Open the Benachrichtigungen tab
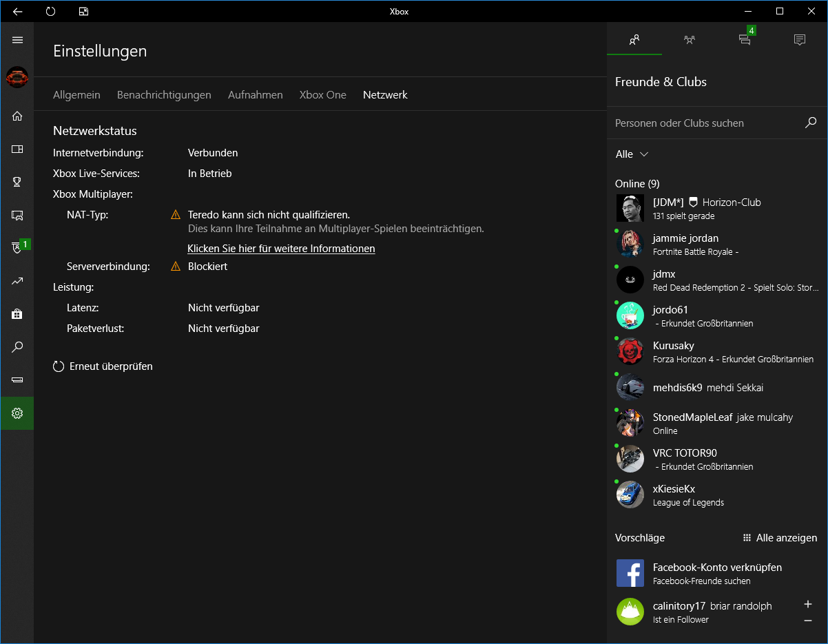The height and width of the screenshot is (644, 828). tap(164, 95)
